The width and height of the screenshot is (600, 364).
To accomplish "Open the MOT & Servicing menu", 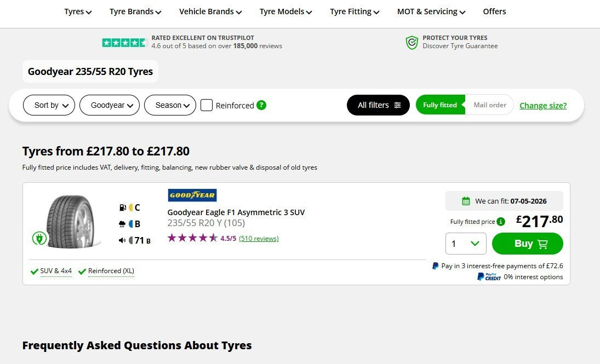I will 431,11.
